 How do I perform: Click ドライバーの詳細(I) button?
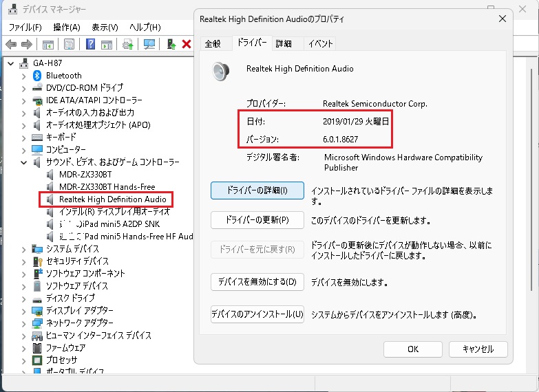[x=257, y=190]
